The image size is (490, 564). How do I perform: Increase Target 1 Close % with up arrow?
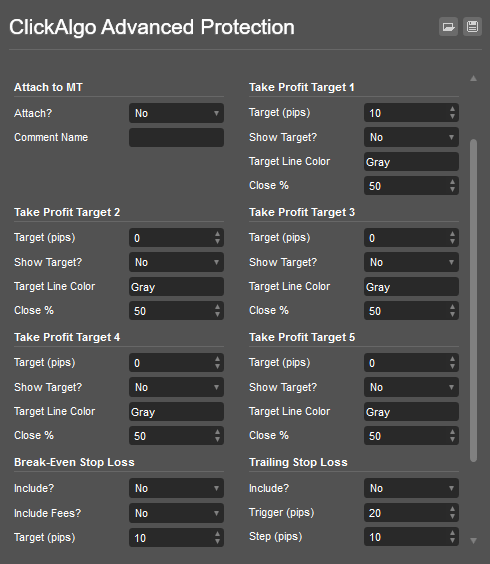tap(452, 182)
